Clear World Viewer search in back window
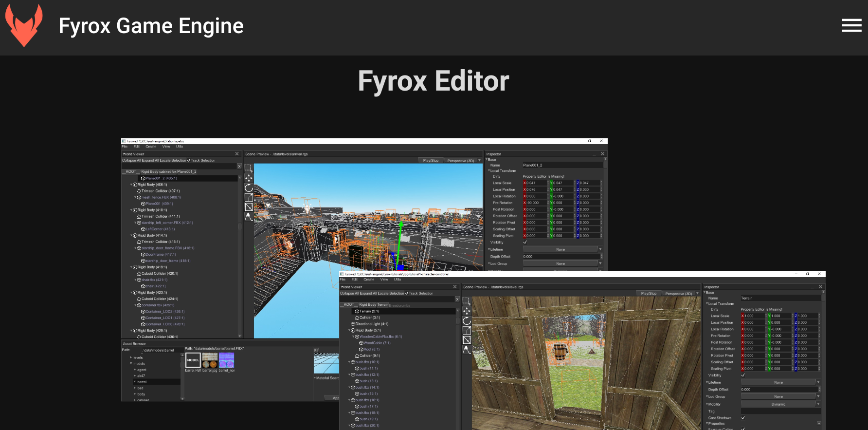 click(x=239, y=166)
